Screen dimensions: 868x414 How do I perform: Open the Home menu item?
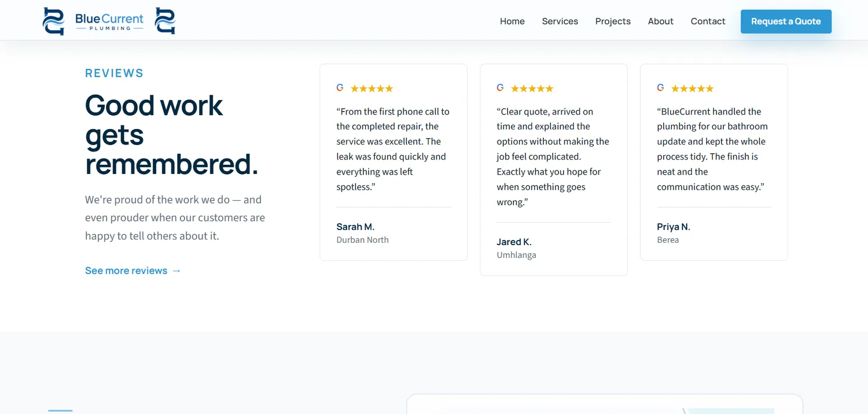pyautogui.click(x=512, y=21)
